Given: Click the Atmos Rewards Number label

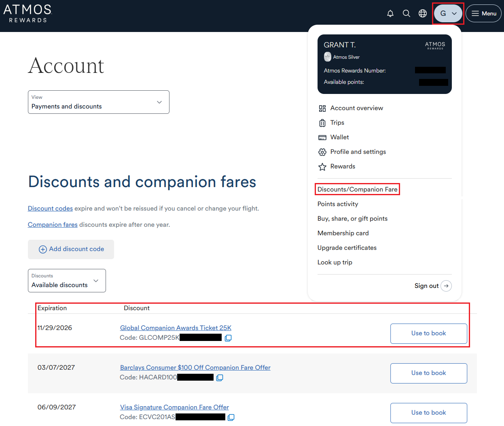Looking at the screenshot, I should [x=355, y=71].
